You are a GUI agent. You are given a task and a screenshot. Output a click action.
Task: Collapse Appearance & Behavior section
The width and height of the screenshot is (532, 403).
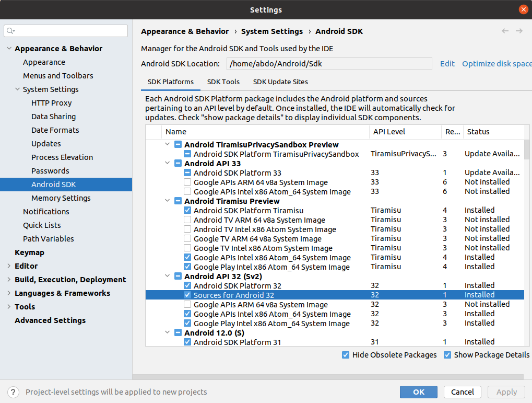(9, 49)
